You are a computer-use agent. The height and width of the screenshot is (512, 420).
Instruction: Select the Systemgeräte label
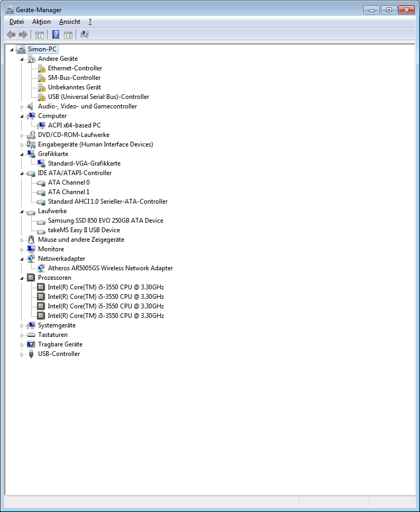tap(57, 325)
